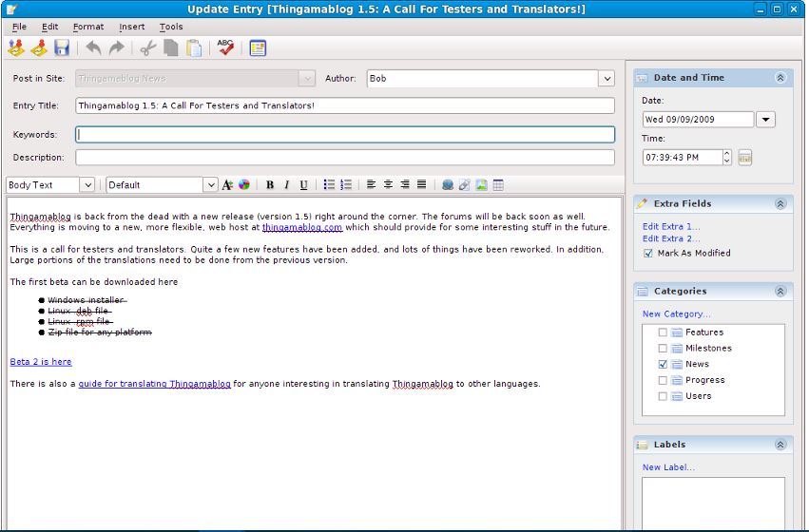The width and height of the screenshot is (809, 532).
Task: Click Edit Extra 1 link
Action: click(x=671, y=226)
